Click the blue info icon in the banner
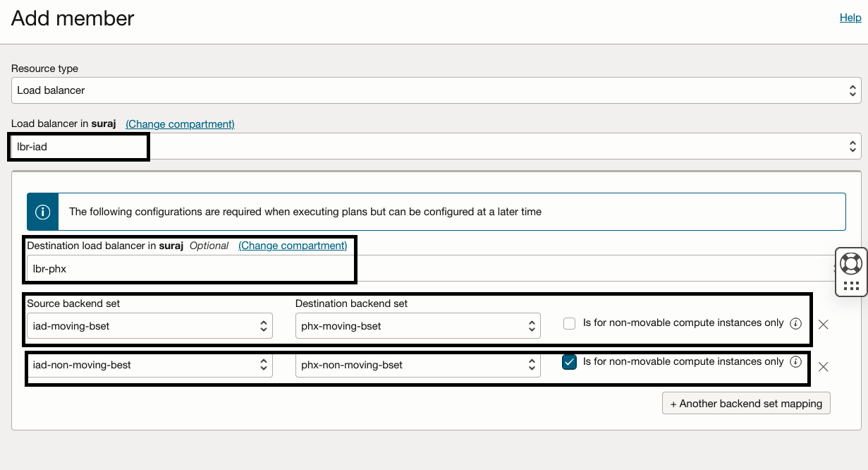868x470 pixels. point(43,212)
